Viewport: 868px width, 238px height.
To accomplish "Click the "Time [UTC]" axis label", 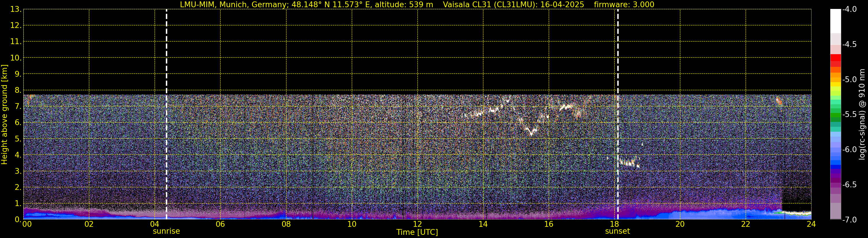I will point(417,232).
